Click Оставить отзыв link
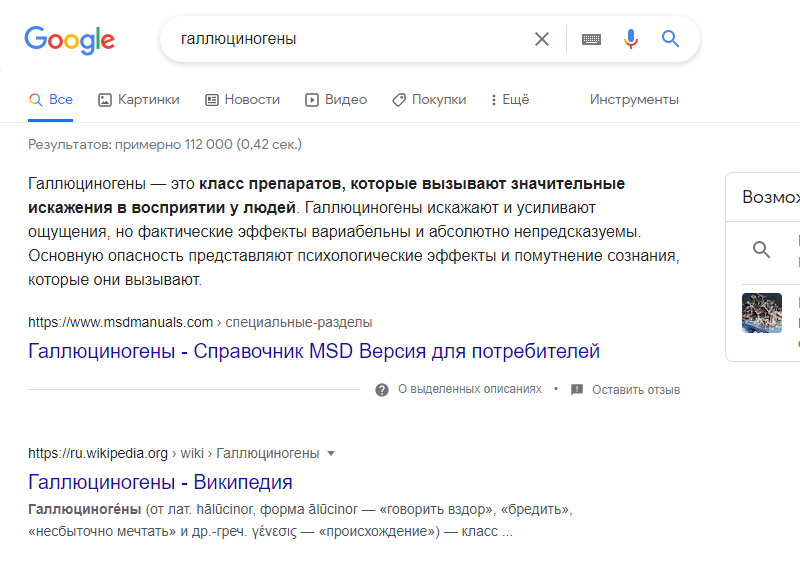This screenshot has width=800, height=562. click(x=636, y=390)
